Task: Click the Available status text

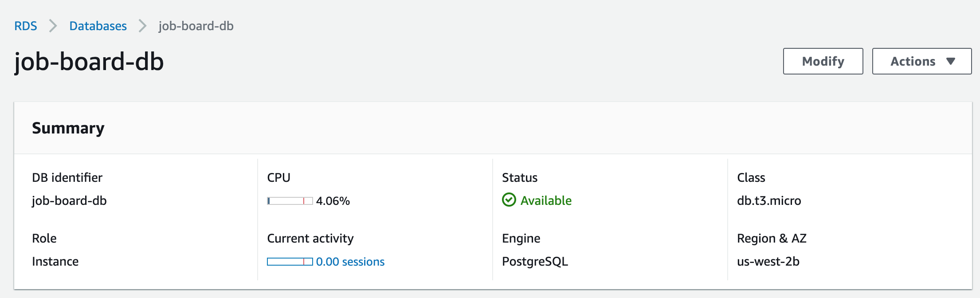Action: pos(546,200)
